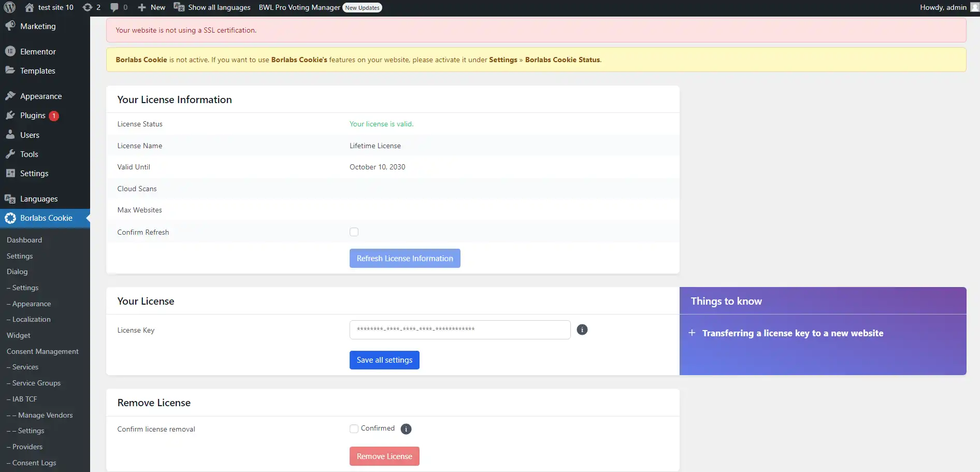
Task: Open Transferring a license key to a new website
Action: coord(792,333)
